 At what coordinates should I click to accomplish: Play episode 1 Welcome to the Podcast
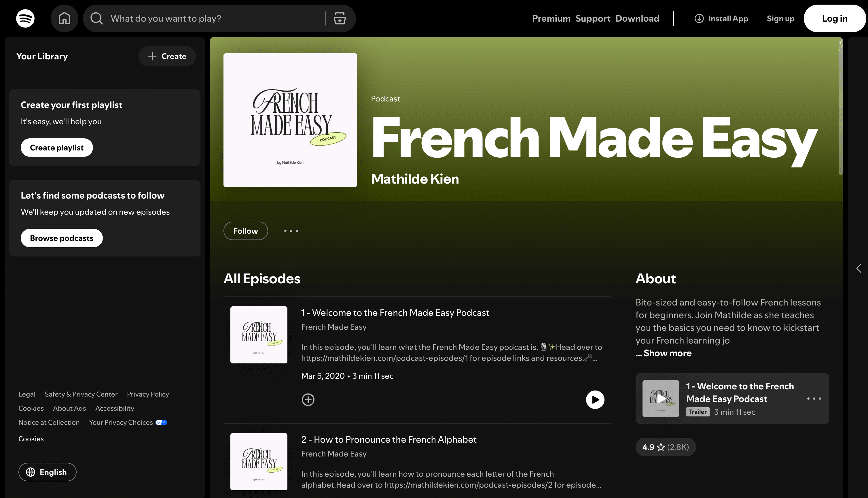(x=595, y=399)
